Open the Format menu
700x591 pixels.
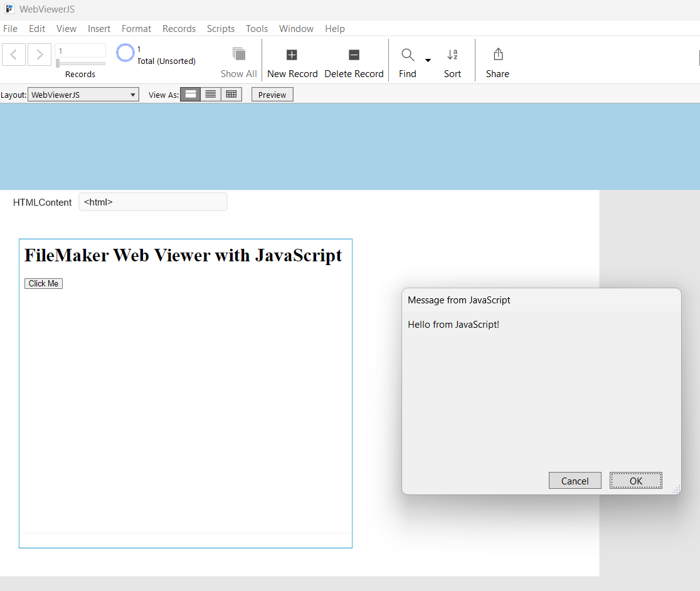click(136, 29)
